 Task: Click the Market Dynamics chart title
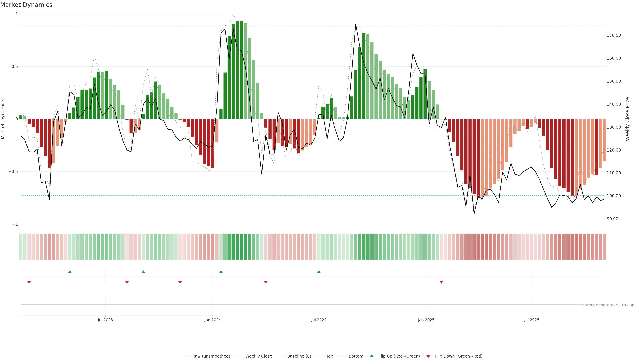(26, 5)
